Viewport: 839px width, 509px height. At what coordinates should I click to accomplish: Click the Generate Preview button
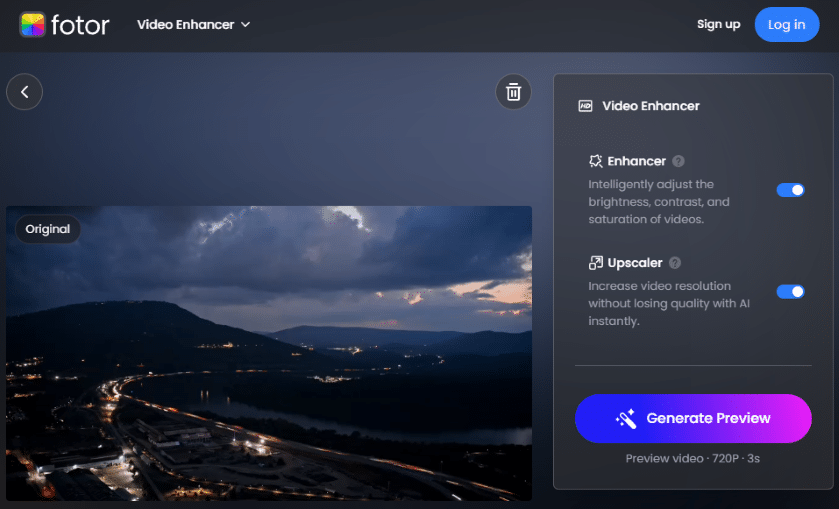[693, 418]
